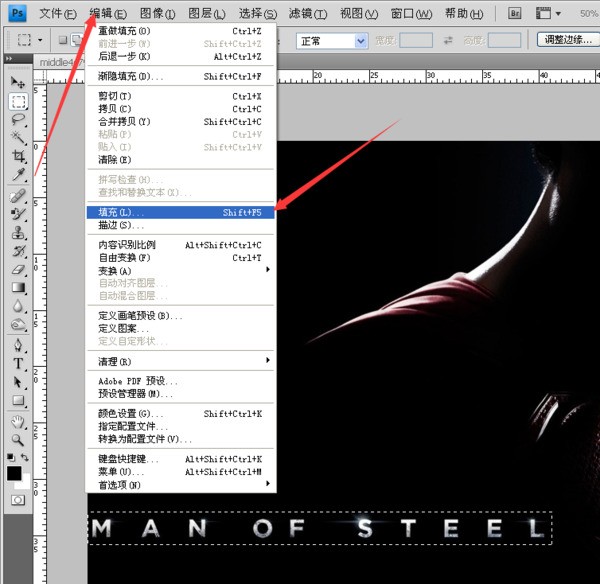The height and width of the screenshot is (584, 600).
Task: Pick the Lasso tool
Action: click(18, 119)
